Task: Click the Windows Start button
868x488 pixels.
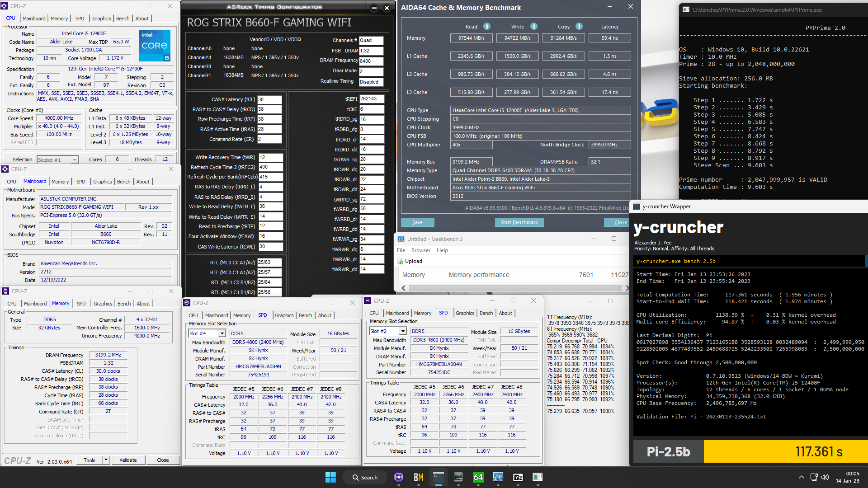Action: point(330,477)
